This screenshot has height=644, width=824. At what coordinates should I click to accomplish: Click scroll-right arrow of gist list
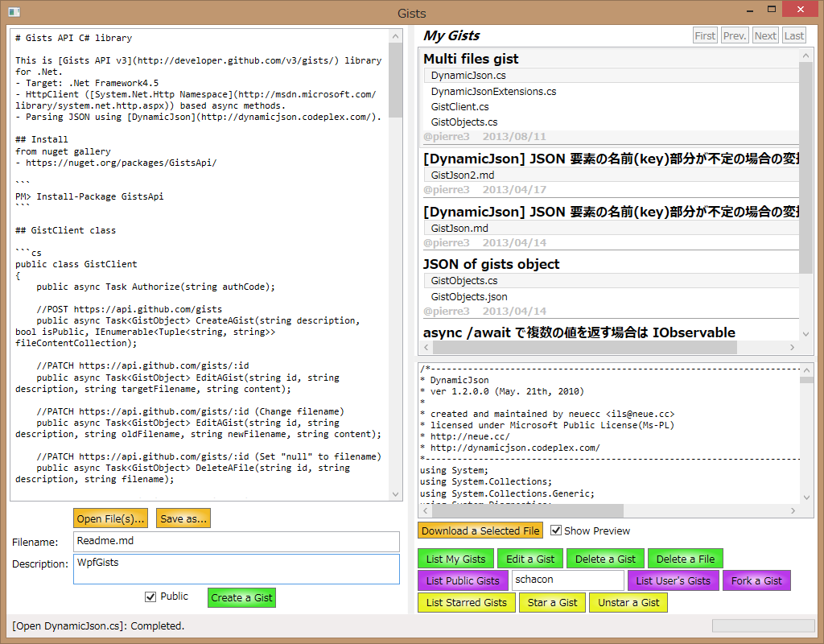[793, 348]
